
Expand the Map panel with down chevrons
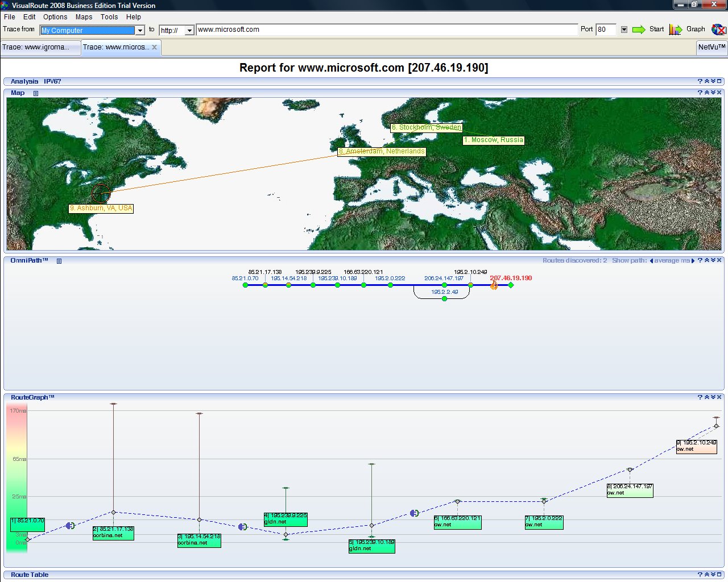coord(713,93)
